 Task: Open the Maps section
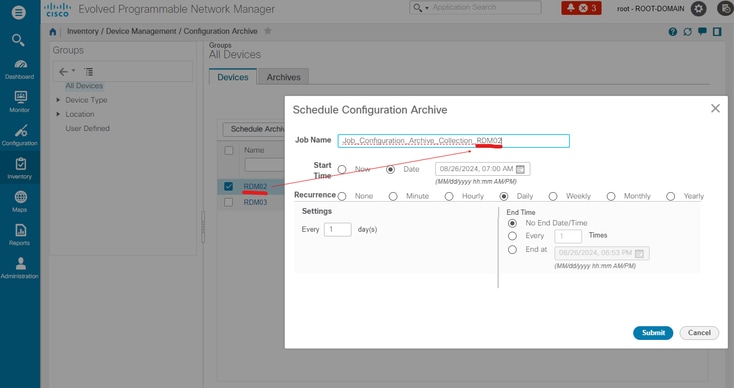(x=20, y=202)
